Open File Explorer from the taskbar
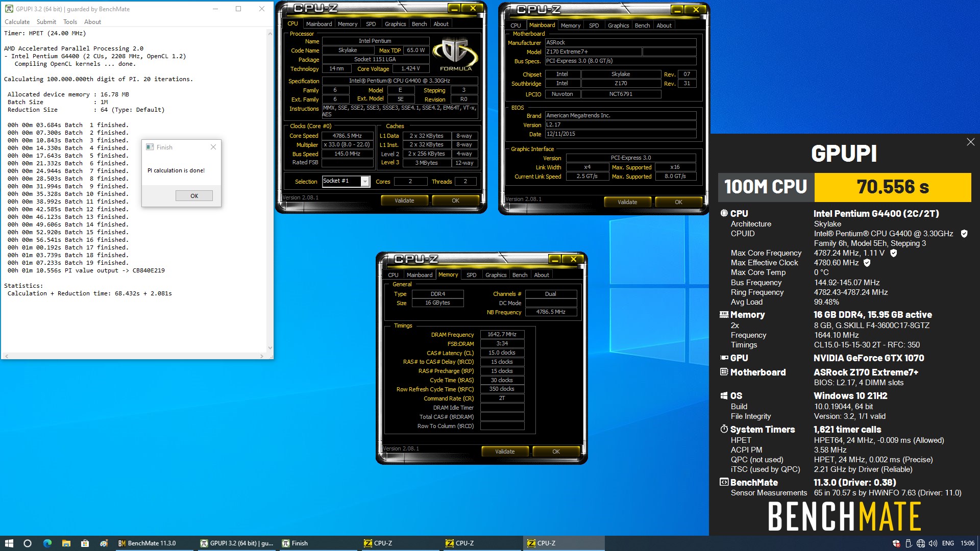 [66, 543]
